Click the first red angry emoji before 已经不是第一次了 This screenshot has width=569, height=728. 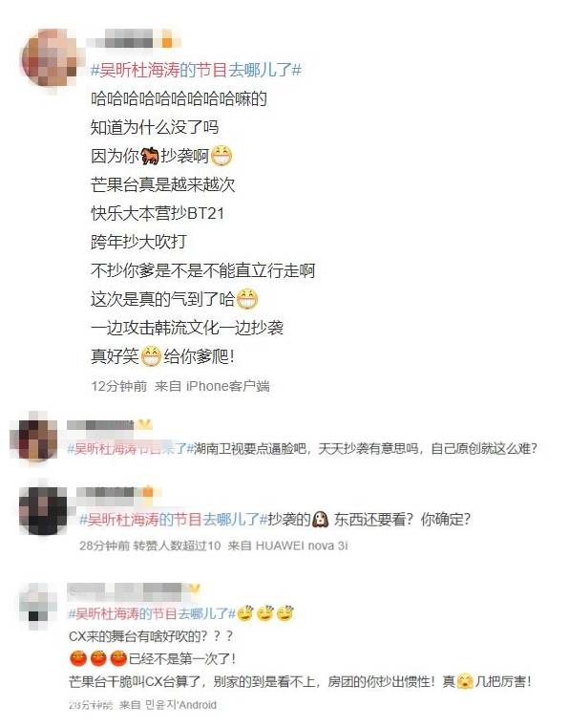78,658
